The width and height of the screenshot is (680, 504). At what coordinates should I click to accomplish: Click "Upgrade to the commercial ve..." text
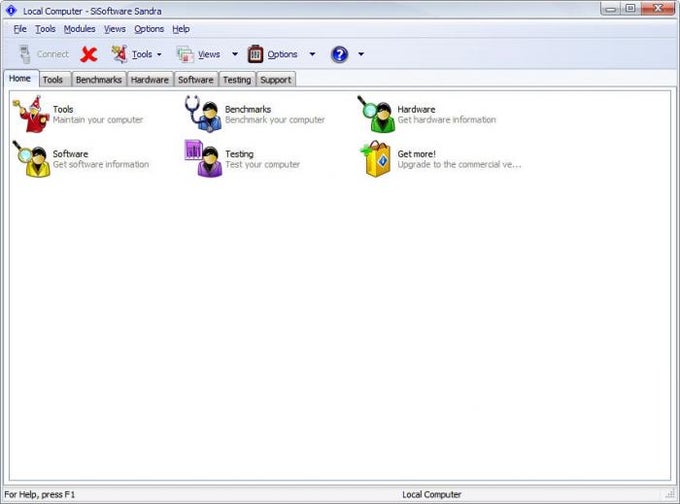click(459, 164)
